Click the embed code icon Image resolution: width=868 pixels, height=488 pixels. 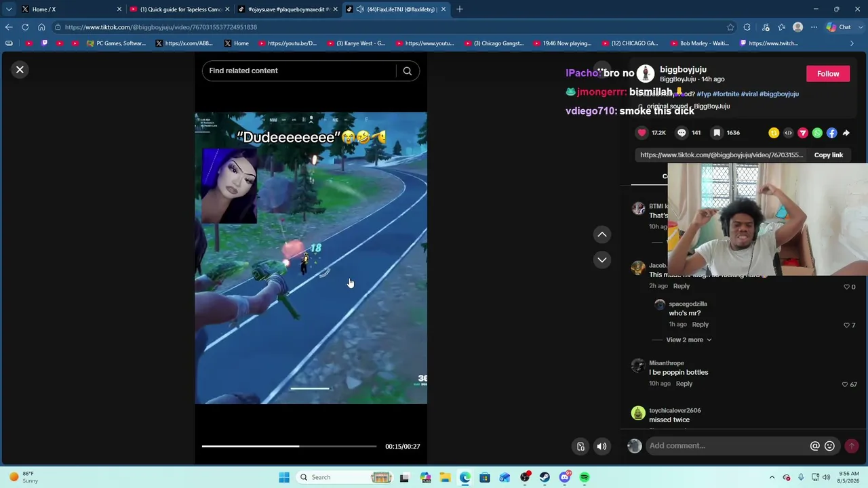tap(788, 133)
